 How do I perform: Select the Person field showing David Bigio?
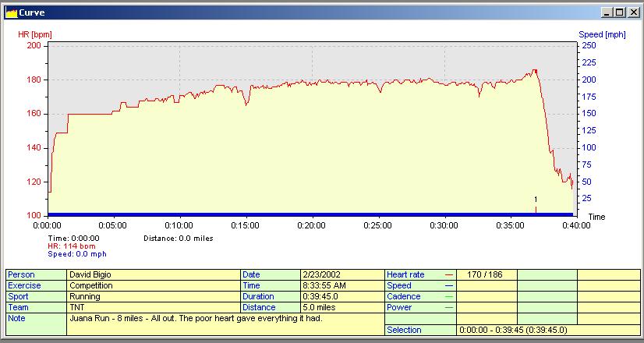coord(153,275)
